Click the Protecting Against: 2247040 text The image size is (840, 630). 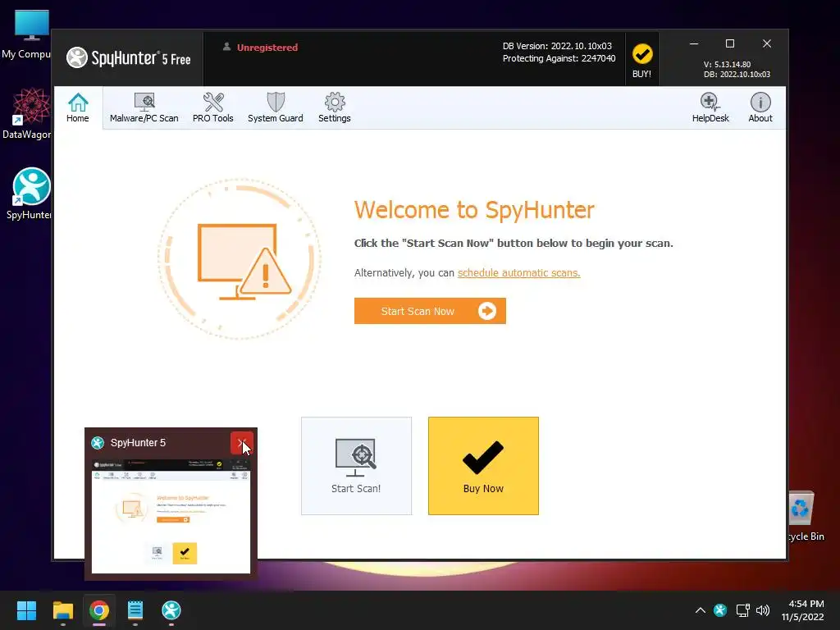tap(559, 58)
